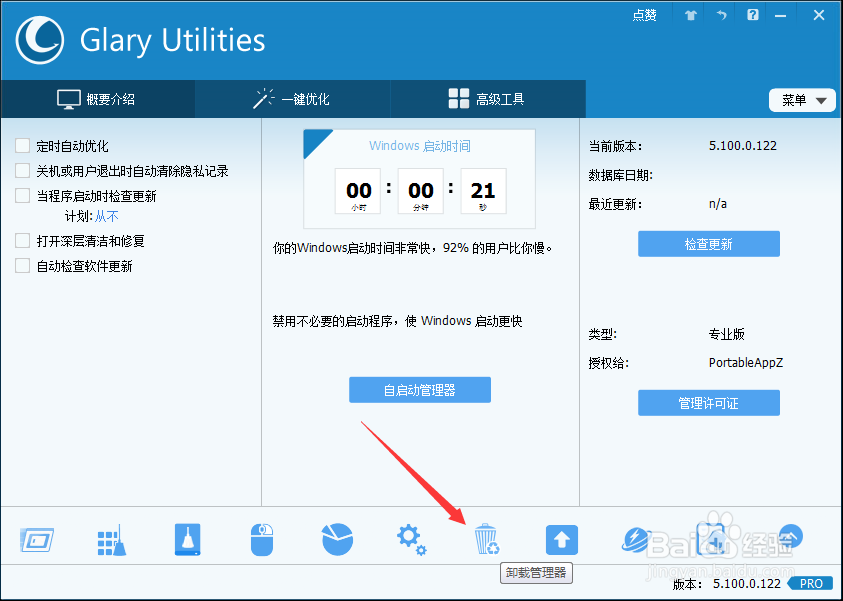Open the software update up-arrow square icon
843x601 pixels.
click(x=562, y=540)
